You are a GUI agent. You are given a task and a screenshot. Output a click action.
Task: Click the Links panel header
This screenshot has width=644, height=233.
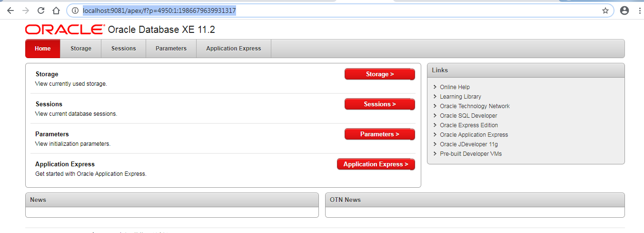pos(526,71)
